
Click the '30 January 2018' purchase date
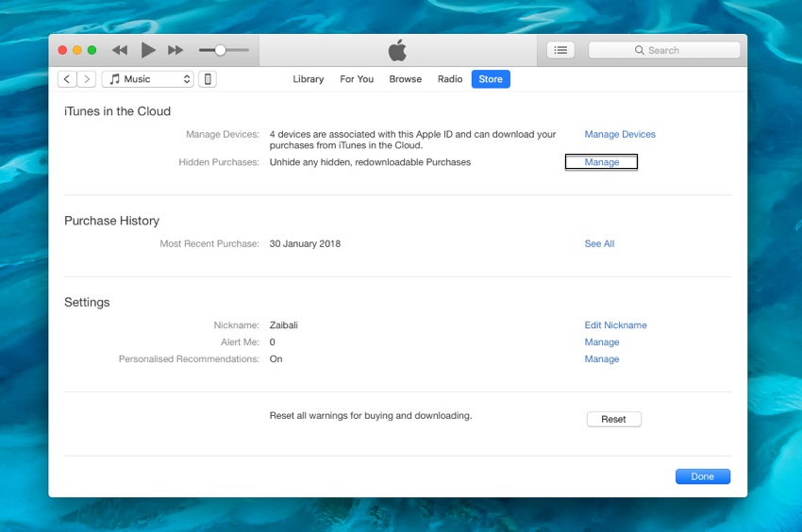click(305, 244)
